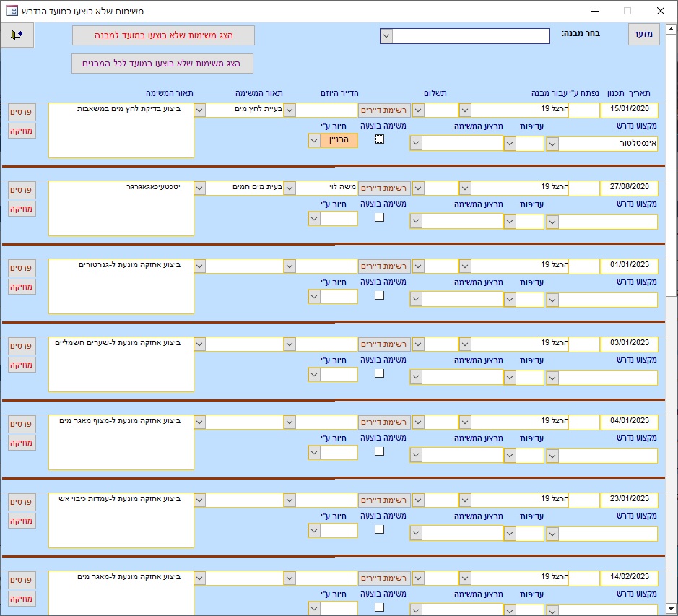The width and height of the screenshot is (678, 616).
Task: Click 'הצג משימות שלא בוצעו במועד למבנה' button
Action: pos(163,35)
